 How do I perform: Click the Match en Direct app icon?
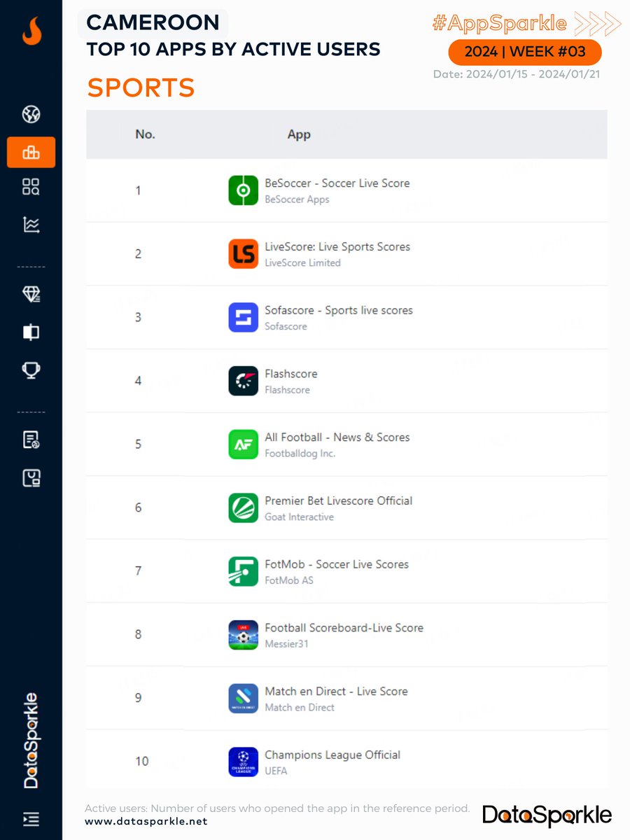point(244,699)
